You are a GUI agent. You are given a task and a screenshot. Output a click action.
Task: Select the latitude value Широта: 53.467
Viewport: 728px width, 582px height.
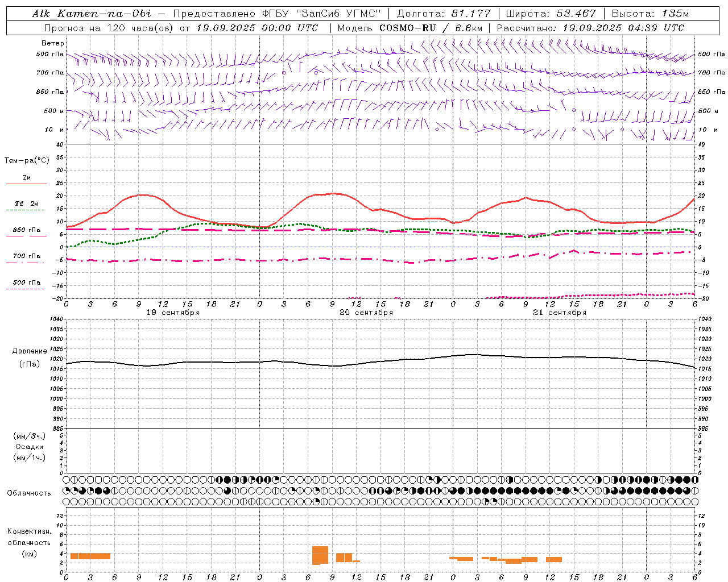click(551, 14)
